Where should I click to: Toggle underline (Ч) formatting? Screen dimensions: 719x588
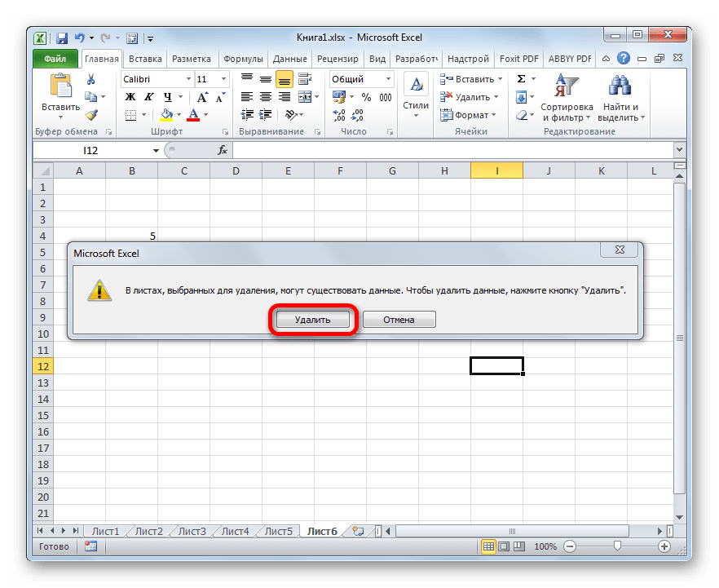pos(168,97)
